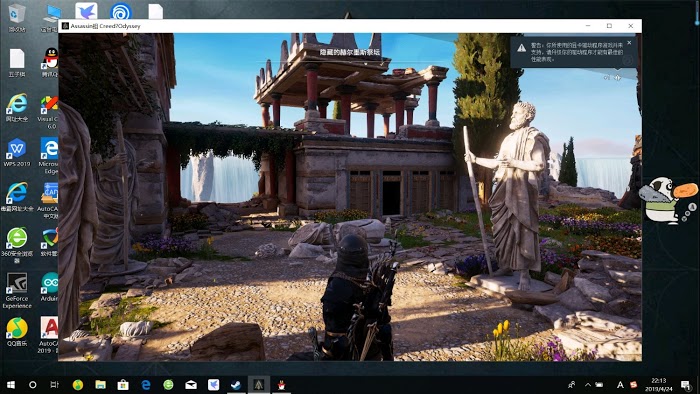Open the Action Center notifications
The height and width of the screenshot is (394, 700).
coord(686,385)
